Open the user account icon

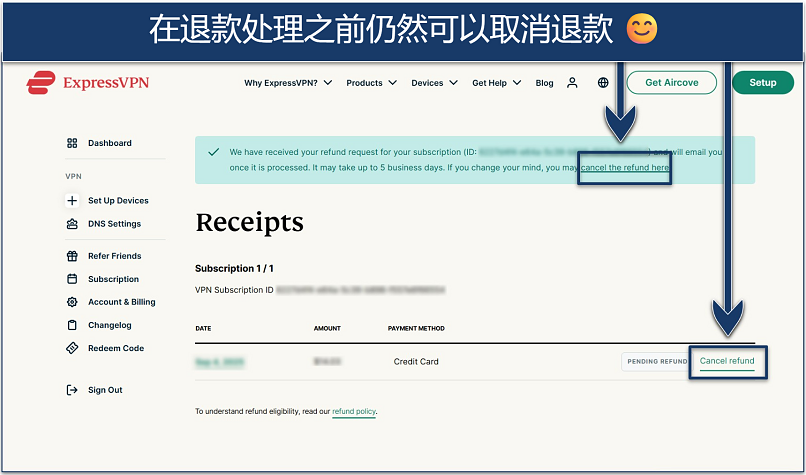click(x=572, y=83)
